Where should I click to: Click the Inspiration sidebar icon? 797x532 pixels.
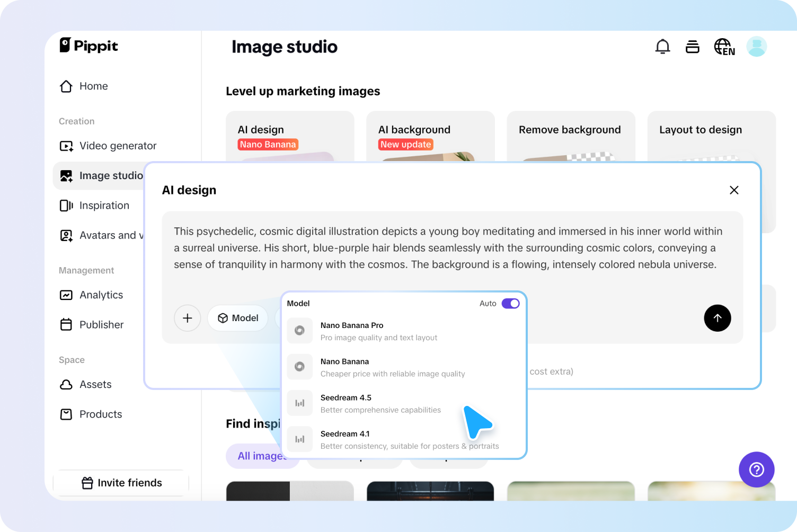coord(66,206)
